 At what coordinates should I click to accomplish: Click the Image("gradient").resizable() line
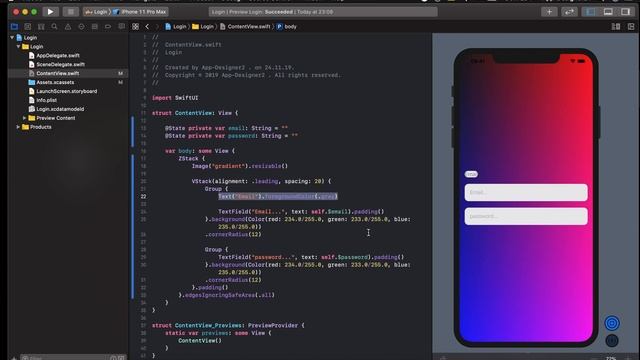[x=240, y=166]
